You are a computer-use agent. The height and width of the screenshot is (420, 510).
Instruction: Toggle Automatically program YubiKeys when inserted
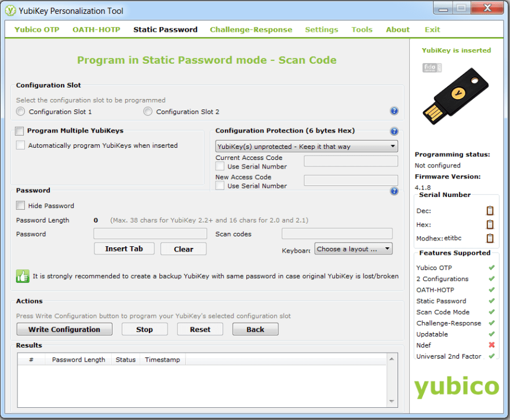click(20, 145)
